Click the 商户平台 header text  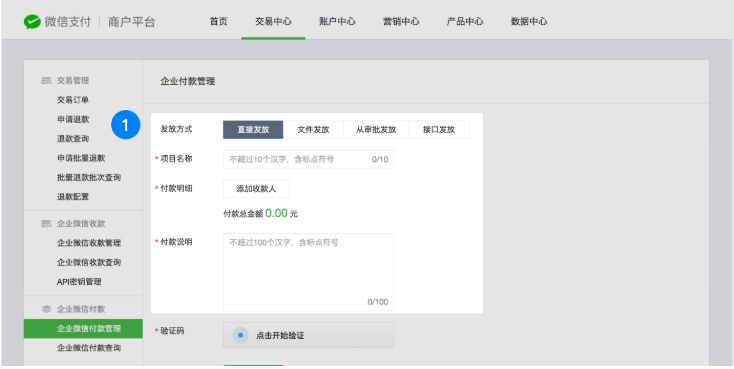pyautogui.click(x=132, y=22)
